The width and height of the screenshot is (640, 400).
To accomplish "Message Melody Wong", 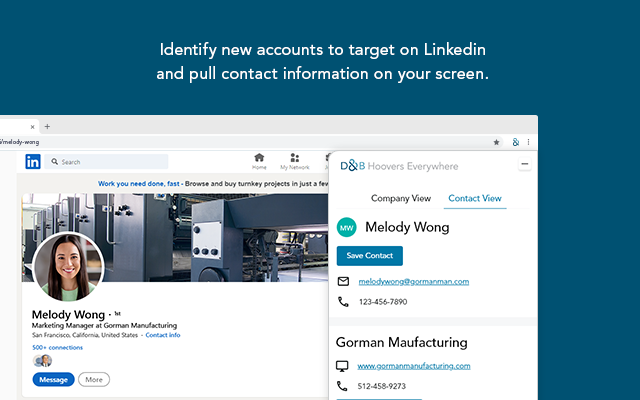I will [x=53, y=380].
